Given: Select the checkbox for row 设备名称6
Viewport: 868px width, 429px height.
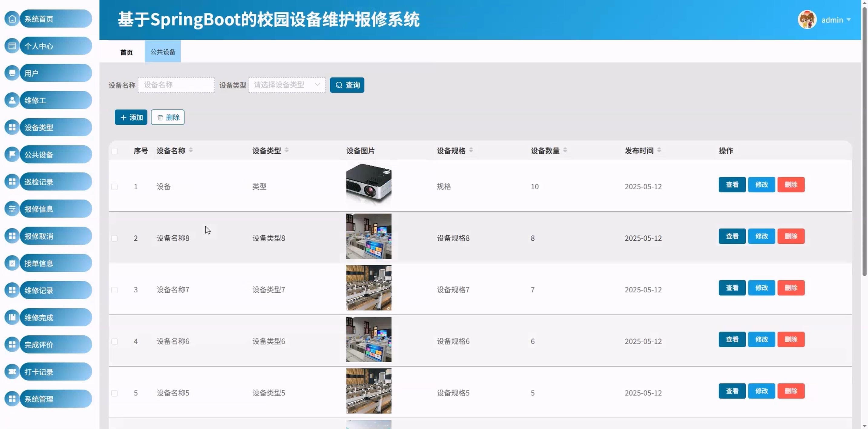Looking at the screenshot, I should tap(115, 342).
